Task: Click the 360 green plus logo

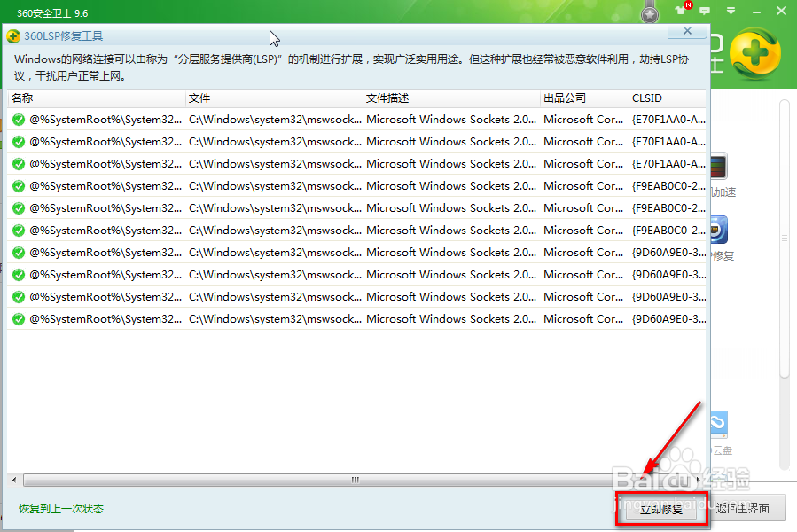Action: pyautogui.click(x=754, y=54)
